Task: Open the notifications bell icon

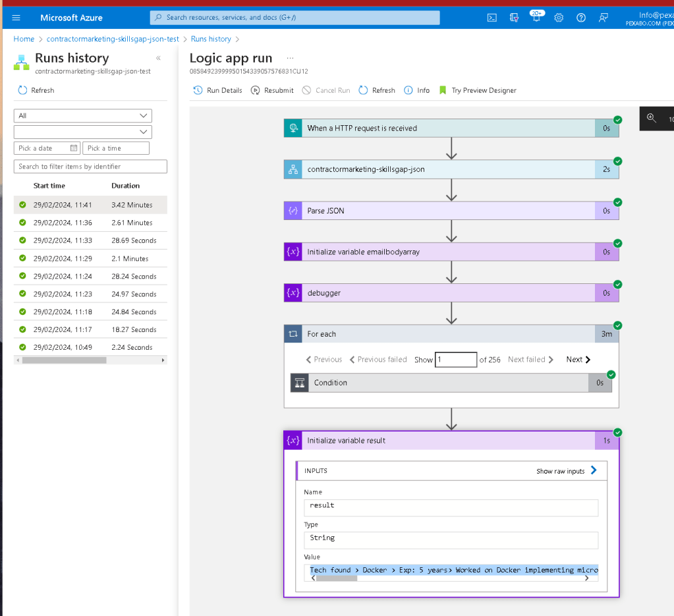Action: pos(536,18)
